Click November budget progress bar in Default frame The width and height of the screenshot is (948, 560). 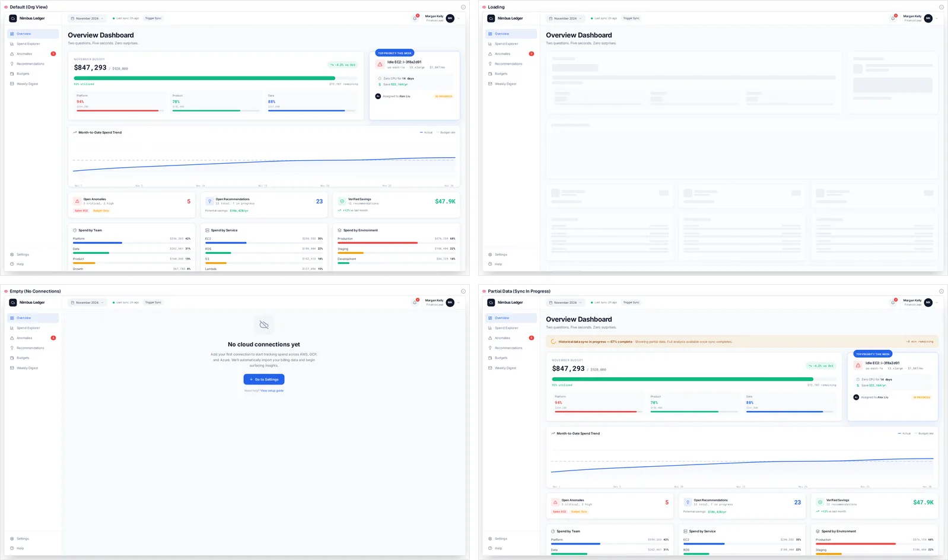pyautogui.click(x=216, y=78)
